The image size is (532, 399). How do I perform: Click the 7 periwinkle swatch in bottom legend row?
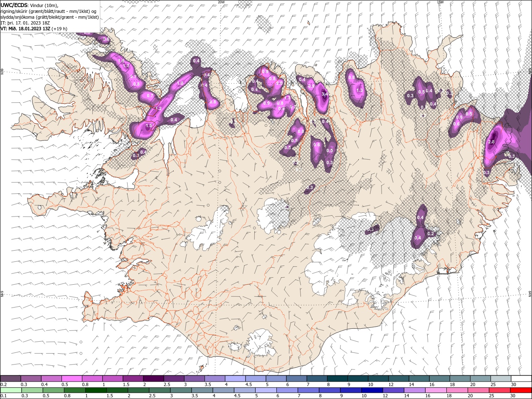point(308,390)
